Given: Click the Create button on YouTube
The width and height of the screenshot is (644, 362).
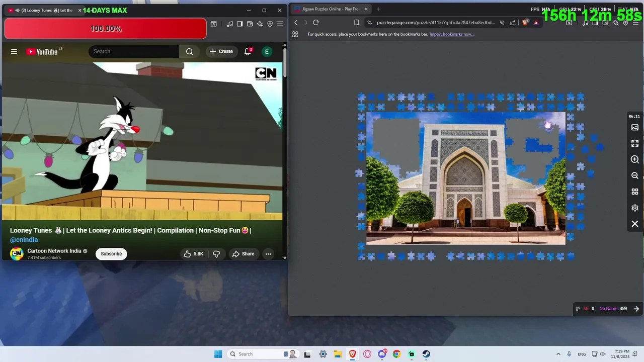Looking at the screenshot, I should click(221, 51).
